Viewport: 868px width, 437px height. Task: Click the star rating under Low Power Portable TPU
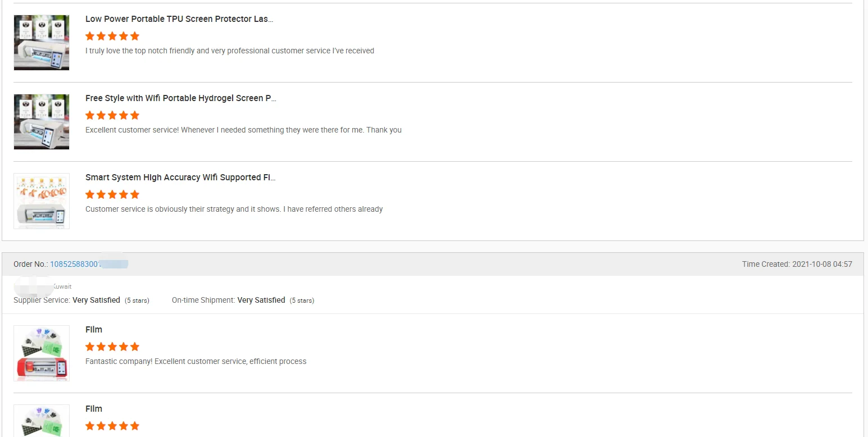[112, 37]
